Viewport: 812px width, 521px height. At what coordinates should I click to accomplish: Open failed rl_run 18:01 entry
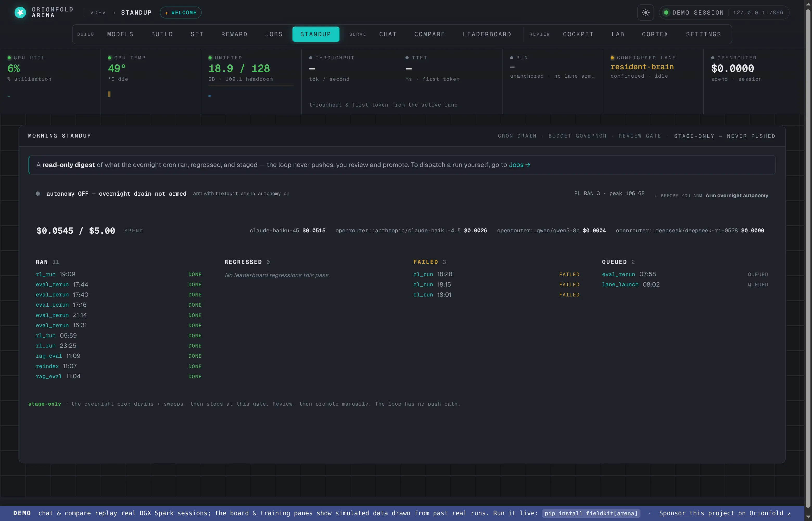click(x=496, y=295)
